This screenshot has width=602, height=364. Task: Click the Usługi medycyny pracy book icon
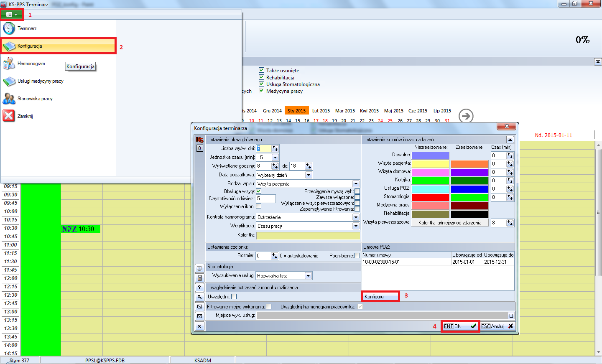[x=9, y=81]
